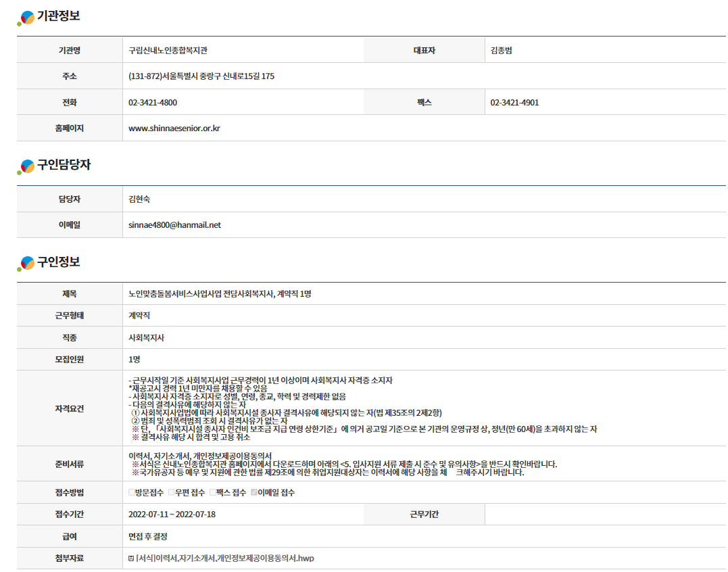Image resolution: width=728 pixels, height=572 pixels.
Task: Click the 직종 row label
Action: coord(70,338)
